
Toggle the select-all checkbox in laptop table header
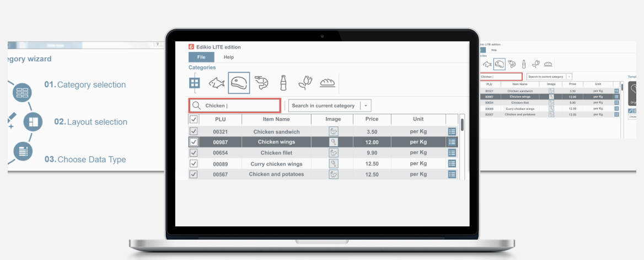click(x=194, y=119)
